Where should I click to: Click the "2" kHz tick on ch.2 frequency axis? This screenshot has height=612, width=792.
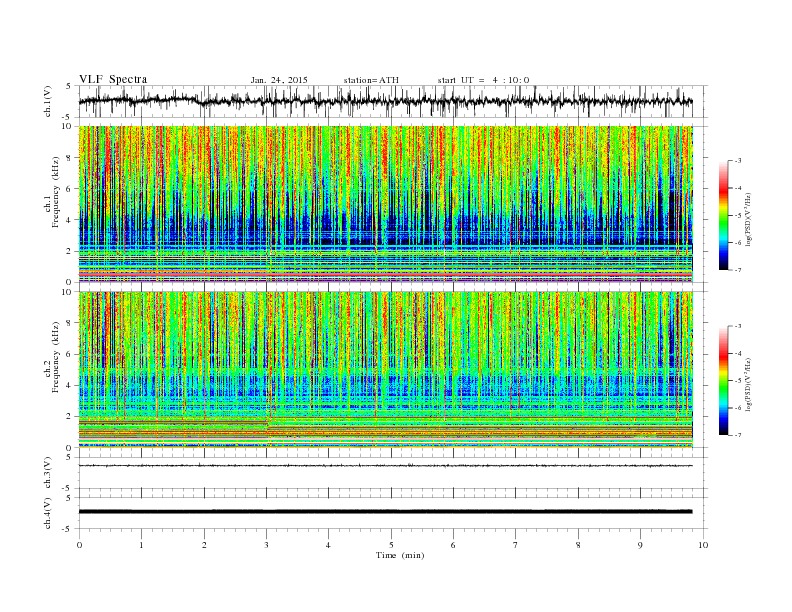70,417
